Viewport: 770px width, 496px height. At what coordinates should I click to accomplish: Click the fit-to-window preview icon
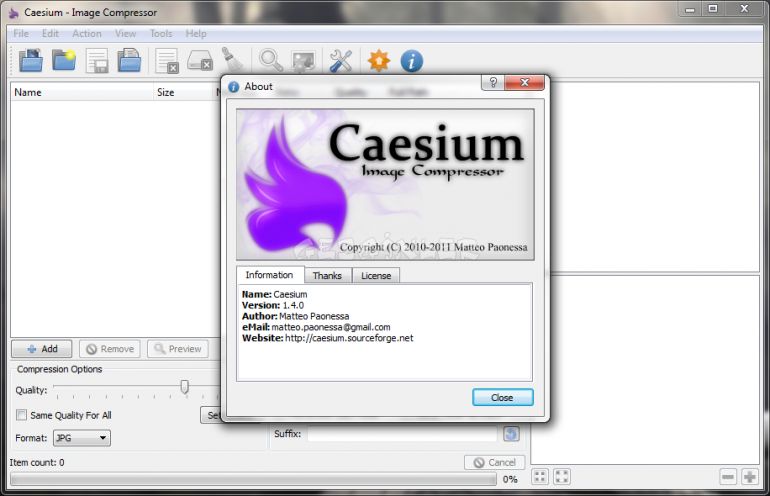tap(540, 476)
